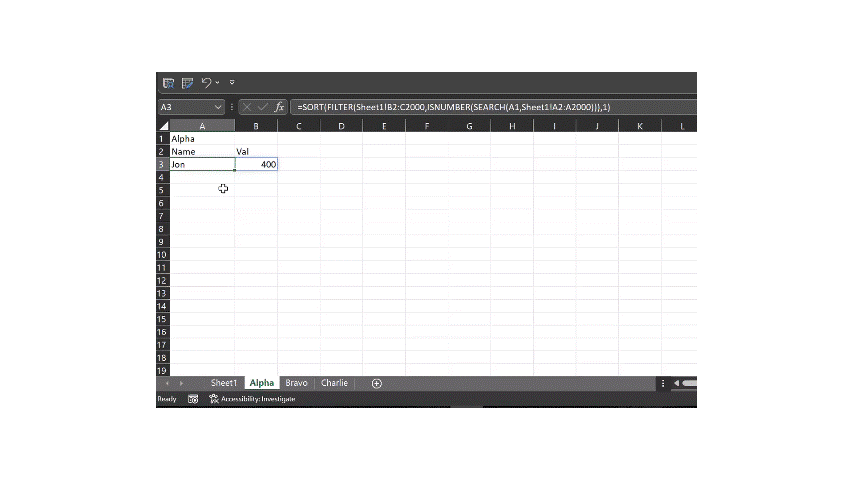Click the previous sheet navigation arrow
This screenshot has width=853, height=480.
[166, 384]
